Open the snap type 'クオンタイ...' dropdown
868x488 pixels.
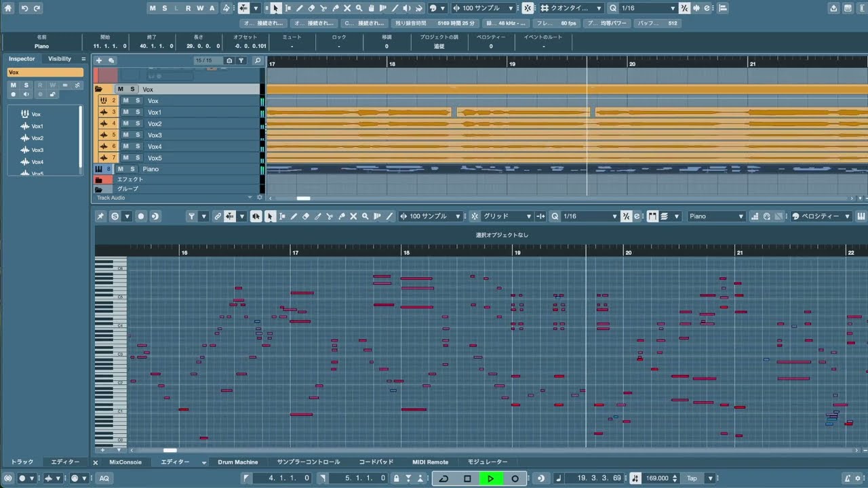[x=571, y=8]
